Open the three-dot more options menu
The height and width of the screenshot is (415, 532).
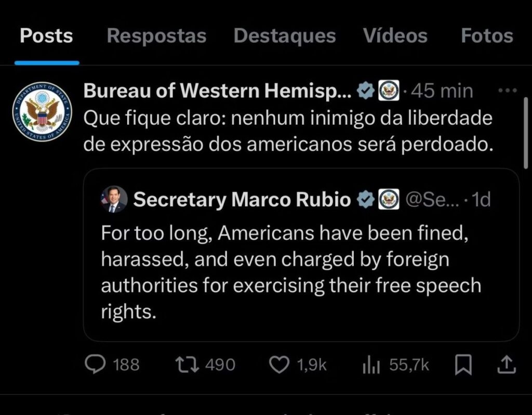(507, 90)
